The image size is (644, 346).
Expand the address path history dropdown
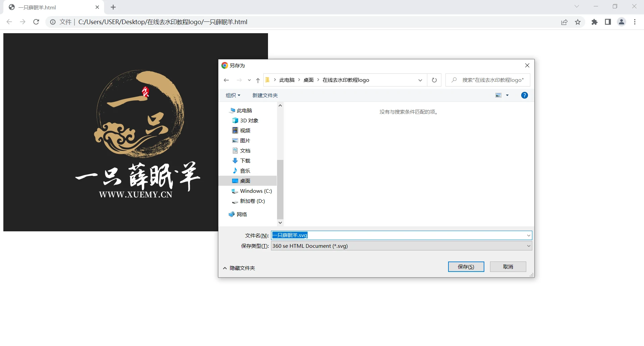click(x=420, y=80)
